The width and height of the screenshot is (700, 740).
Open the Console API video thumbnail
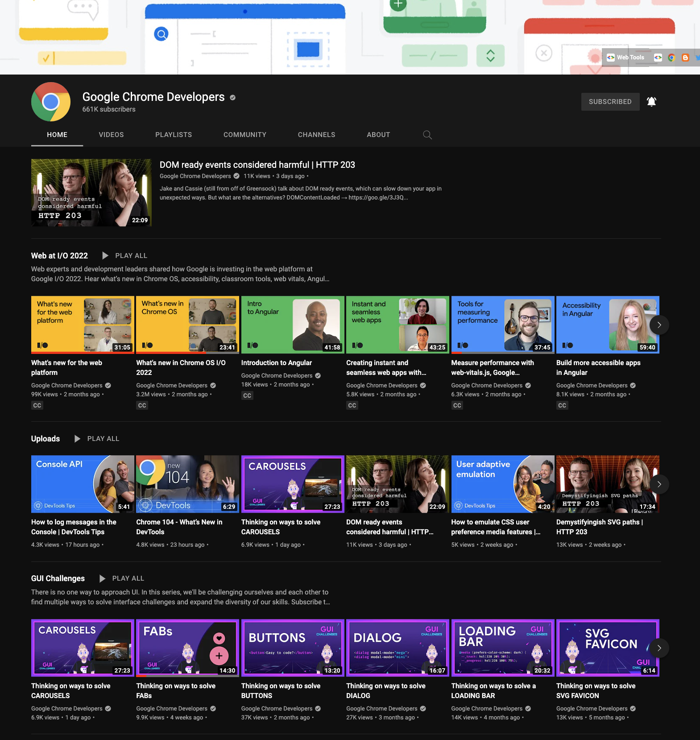click(x=83, y=484)
